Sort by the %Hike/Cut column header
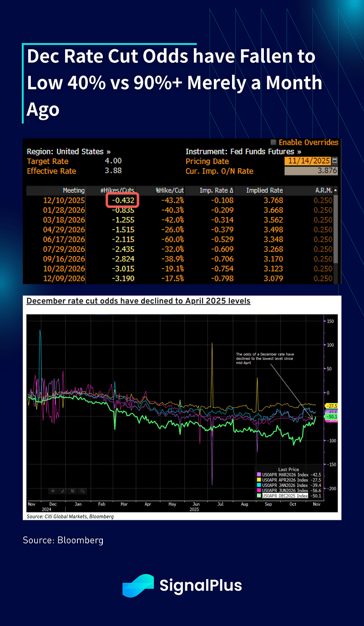 click(169, 190)
